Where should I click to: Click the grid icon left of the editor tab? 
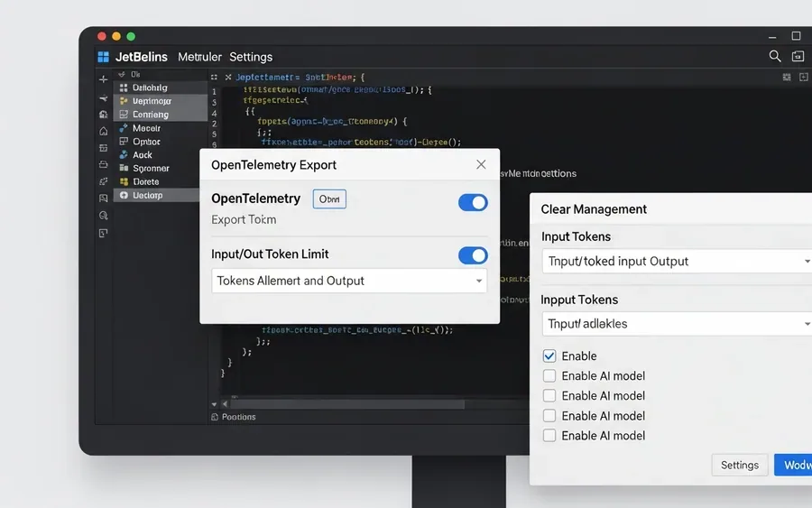214,78
